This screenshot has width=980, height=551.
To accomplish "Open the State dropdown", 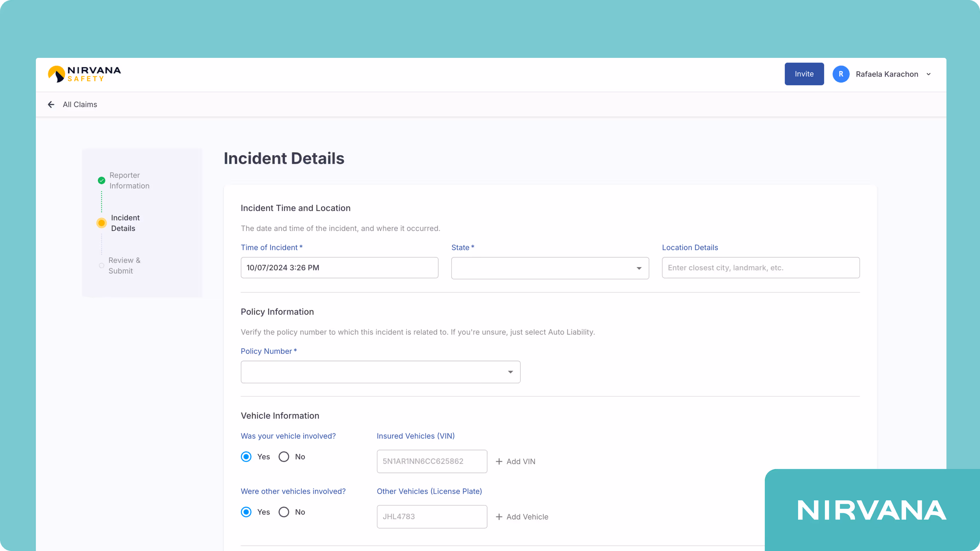I will coord(550,268).
